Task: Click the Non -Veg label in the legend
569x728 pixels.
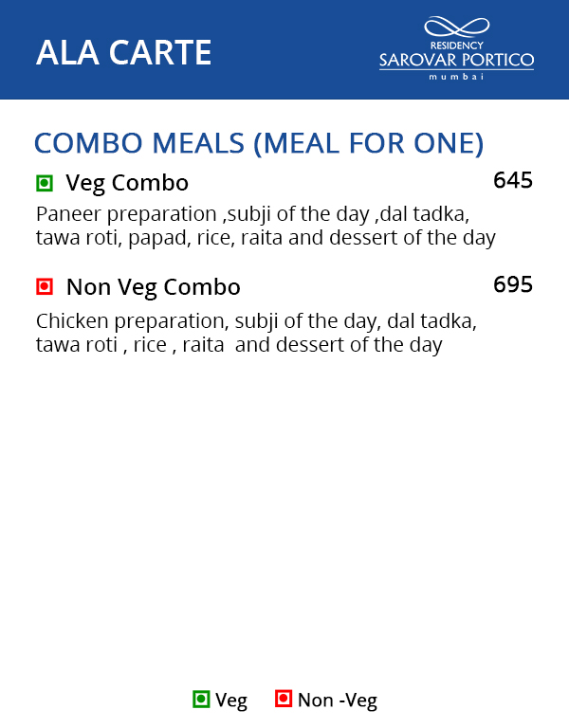Action: 337,701
